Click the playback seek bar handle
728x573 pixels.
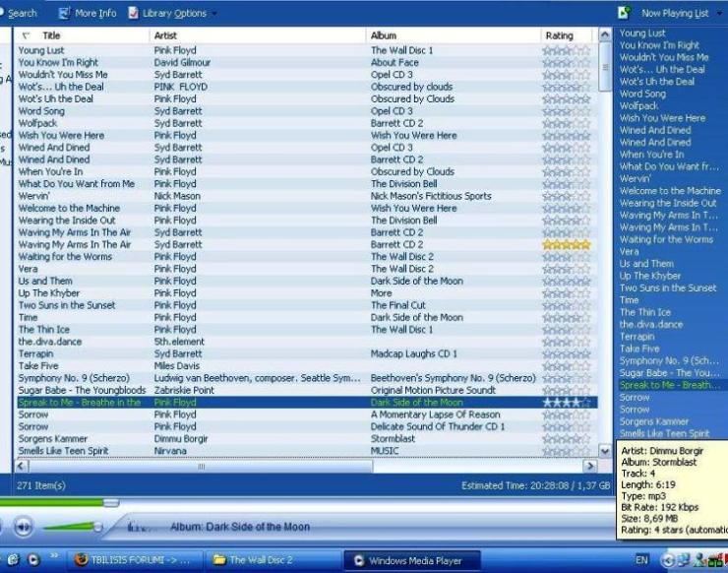[111, 502]
